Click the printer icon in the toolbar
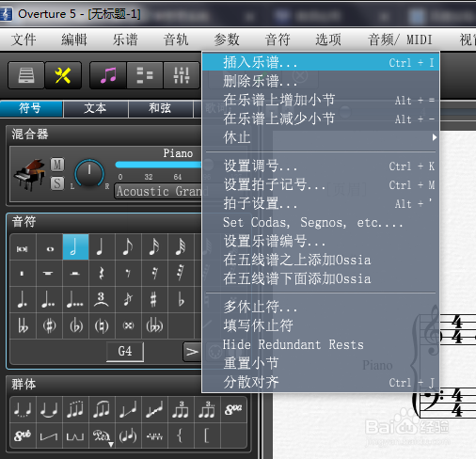Image resolution: width=476 pixels, height=459 pixels. tap(26, 75)
